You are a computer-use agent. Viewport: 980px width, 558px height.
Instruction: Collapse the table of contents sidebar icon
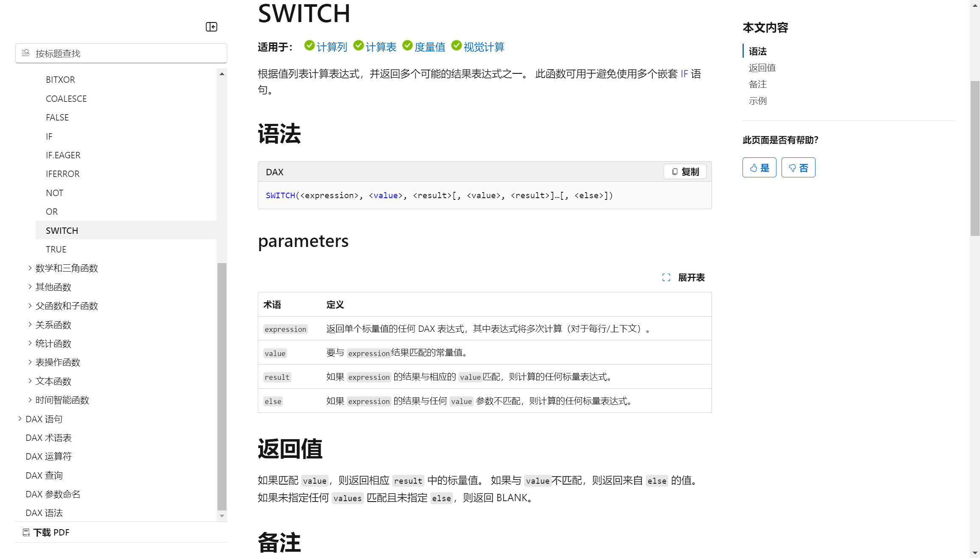click(x=211, y=27)
